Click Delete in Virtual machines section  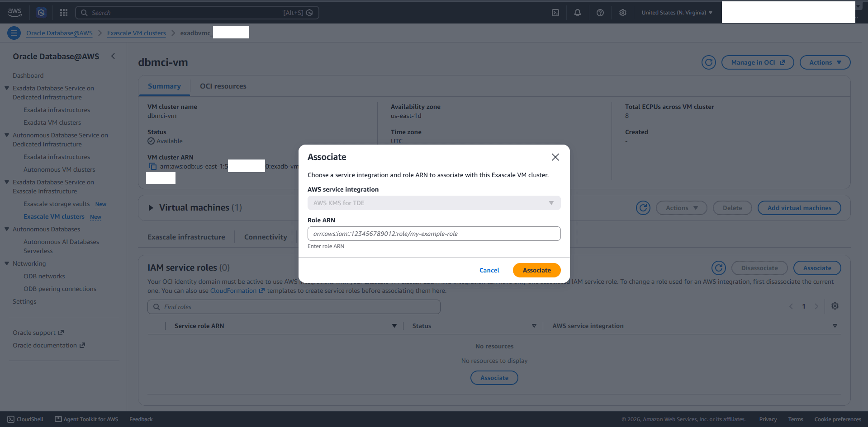click(x=732, y=208)
